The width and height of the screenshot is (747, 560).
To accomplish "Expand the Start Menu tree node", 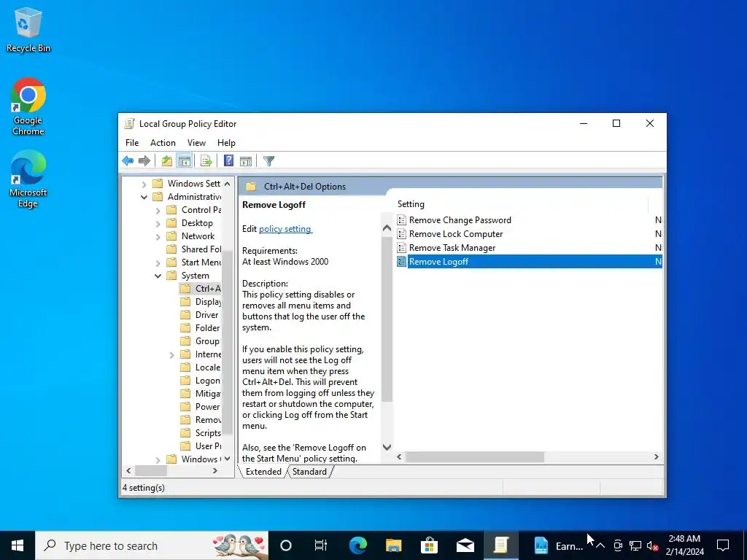I will (158, 262).
